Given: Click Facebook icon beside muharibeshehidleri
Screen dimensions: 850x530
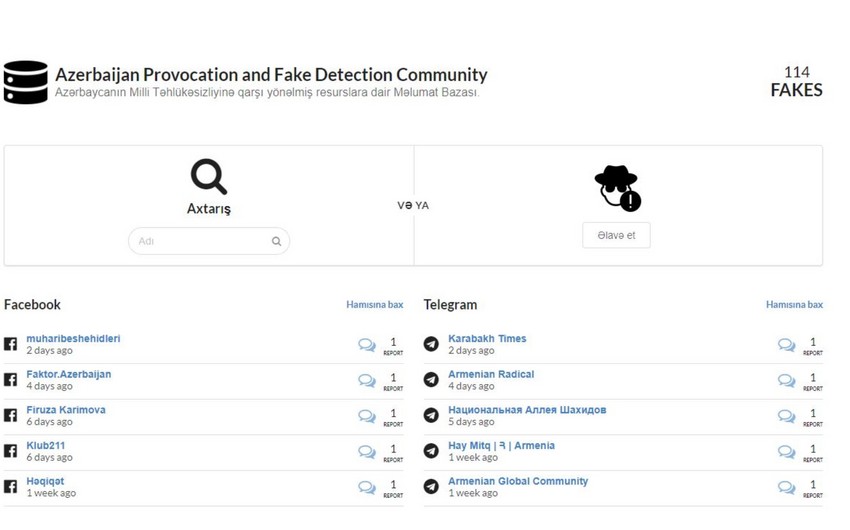Looking at the screenshot, I should pyautogui.click(x=10, y=344).
